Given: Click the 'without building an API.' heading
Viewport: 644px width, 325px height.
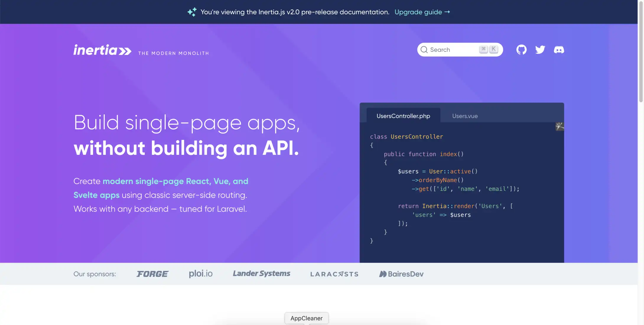Looking at the screenshot, I should coord(186,148).
